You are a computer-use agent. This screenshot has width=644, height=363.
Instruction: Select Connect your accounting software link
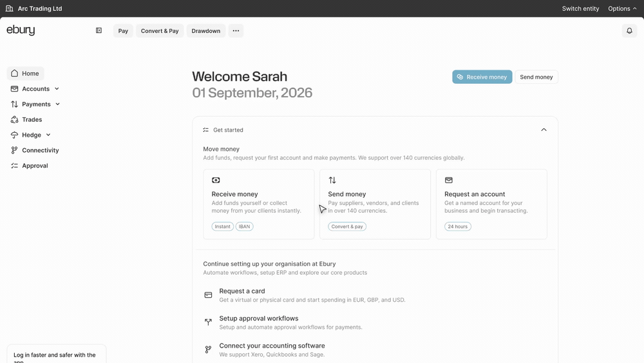click(272, 346)
